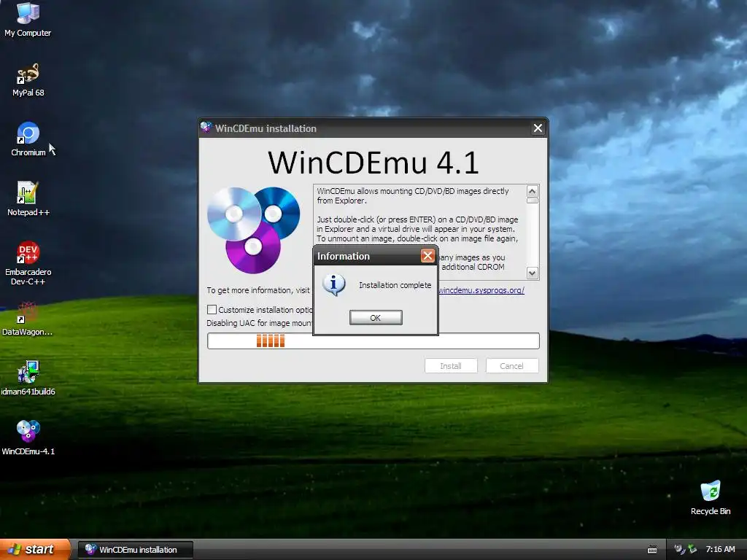Image resolution: width=747 pixels, height=560 pixels.
Task: Click OK in Information dialog
Action: (x=376, y=318)
